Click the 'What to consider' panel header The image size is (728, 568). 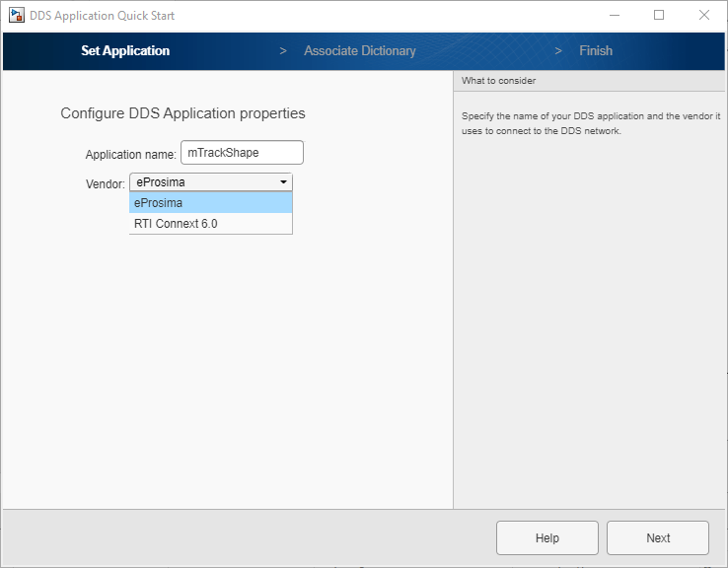pos(589,81)
